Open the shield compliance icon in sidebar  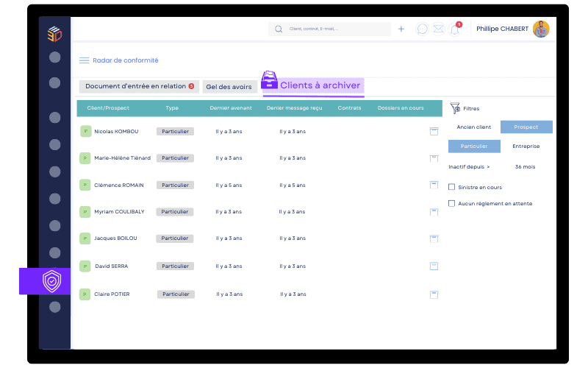click(x=51, y=281)
